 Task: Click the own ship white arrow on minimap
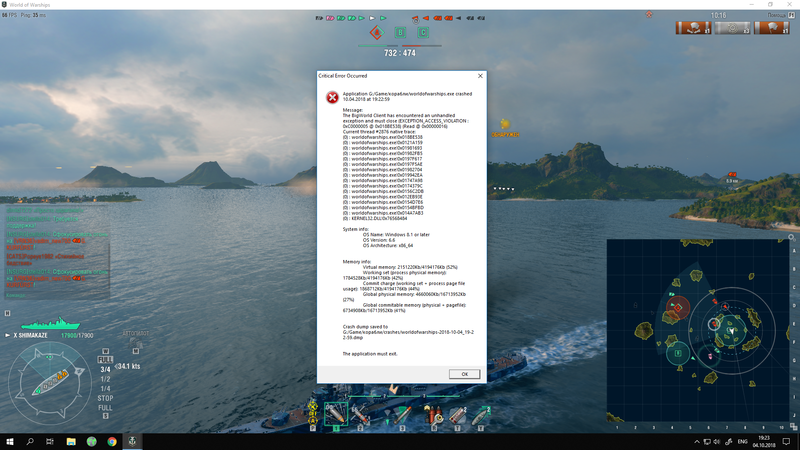pyautogui.click(x=732, y=331)
